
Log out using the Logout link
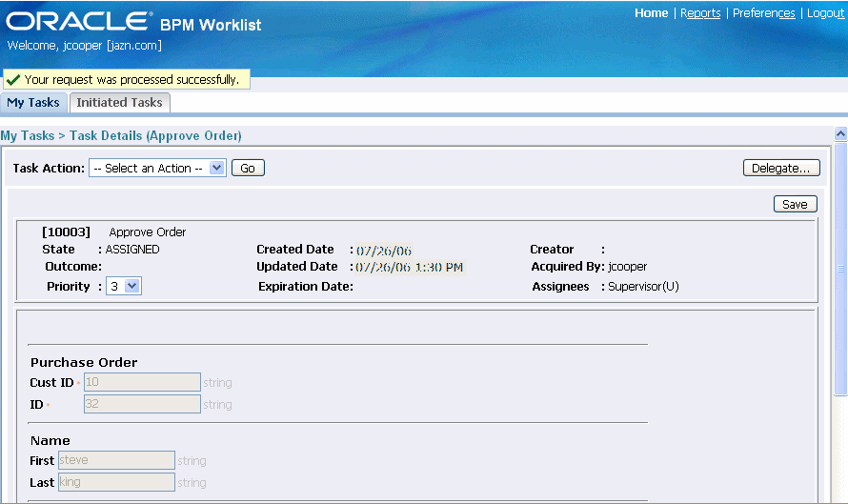(x=825, y=13)
